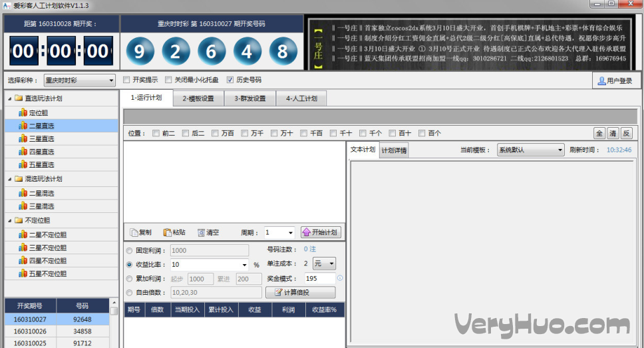The height and width of the screenshot is (348, 644).
Task: Select the 四星不定位胆 chart icon
Action: [x=23, y=260]
